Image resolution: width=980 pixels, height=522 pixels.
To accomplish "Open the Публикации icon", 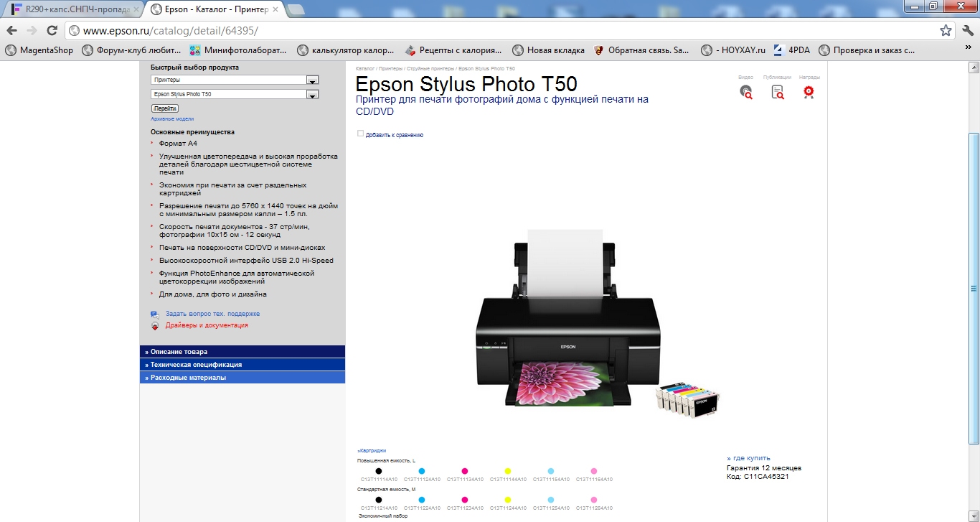I will [x=778, y=92].
